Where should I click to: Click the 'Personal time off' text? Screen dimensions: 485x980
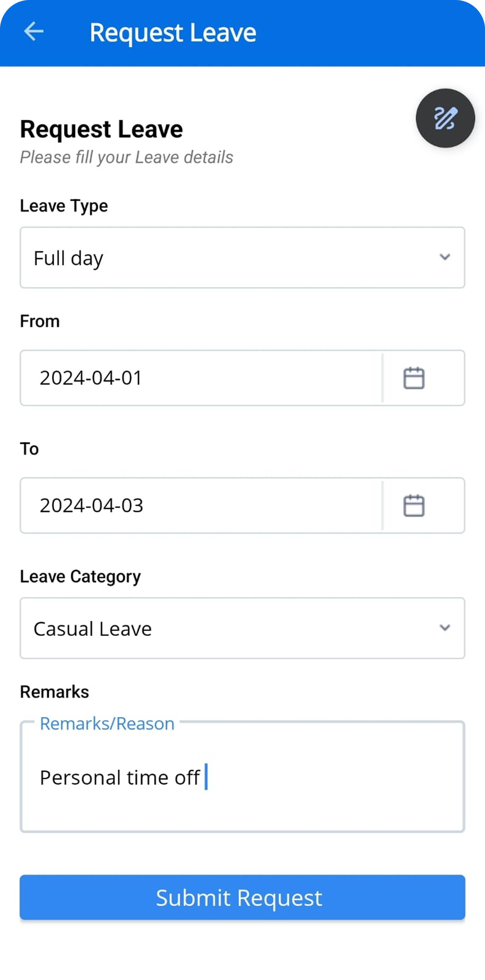[x=120, y=777]
